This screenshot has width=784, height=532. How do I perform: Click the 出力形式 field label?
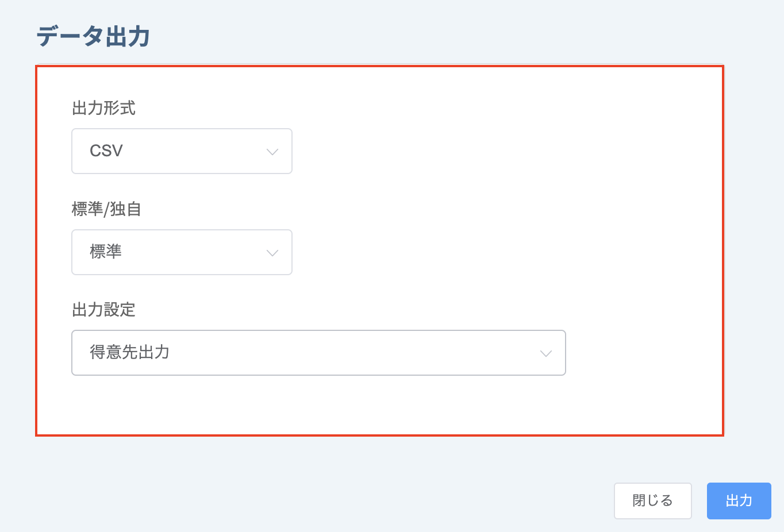(x=103, y=108)
